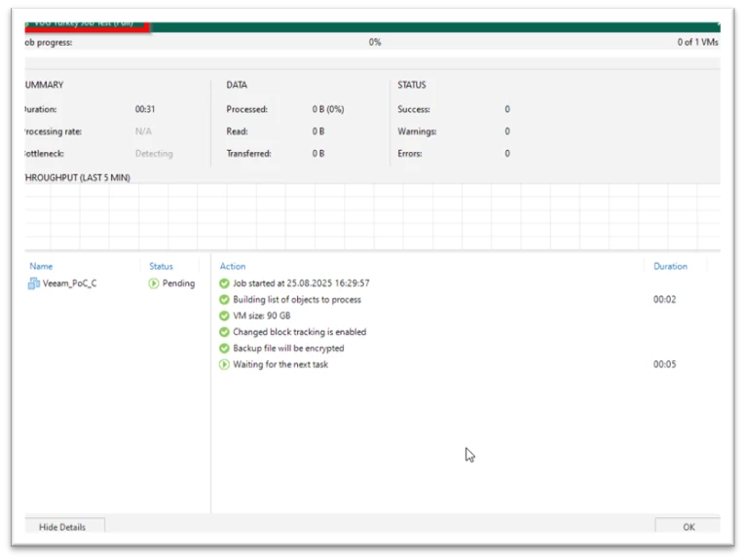Click the 0% job progress value
The image size is (745, 560).
375,42
